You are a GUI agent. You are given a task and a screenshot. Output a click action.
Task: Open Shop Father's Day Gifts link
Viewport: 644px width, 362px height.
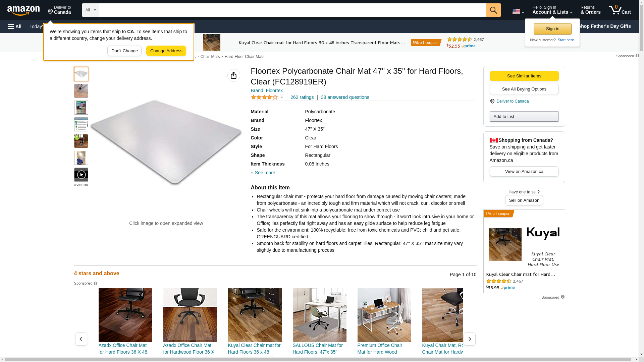604,26
